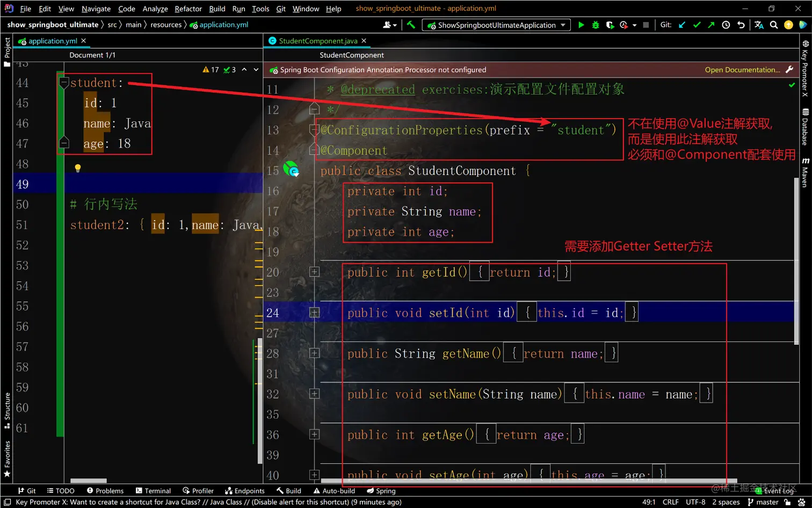The image size is (812, 508).
Task: Open Search Everywhere magnifier icon
Action: coord(774,25)
